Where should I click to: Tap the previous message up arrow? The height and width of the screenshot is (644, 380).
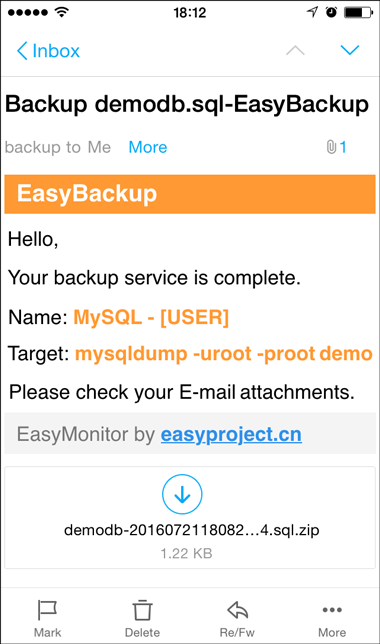point(295,51)
